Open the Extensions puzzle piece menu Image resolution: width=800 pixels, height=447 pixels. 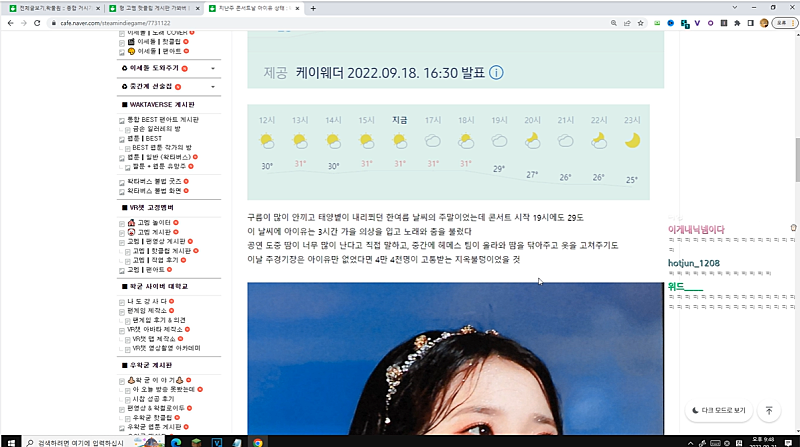coord(737,23)
